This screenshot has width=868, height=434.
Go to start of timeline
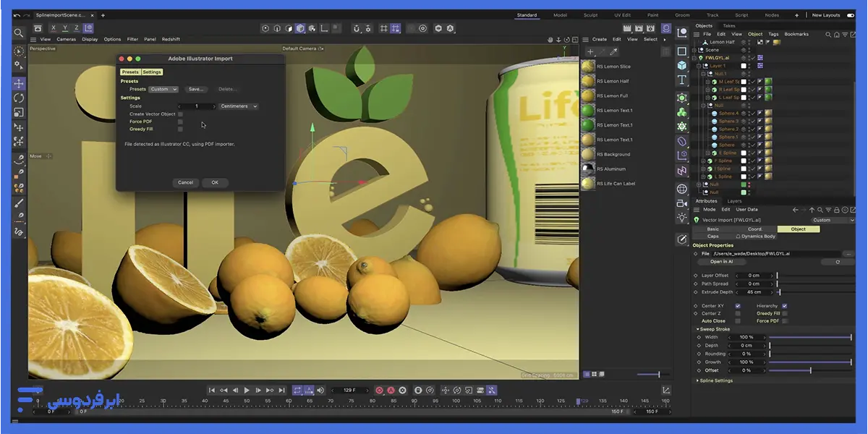212,391
